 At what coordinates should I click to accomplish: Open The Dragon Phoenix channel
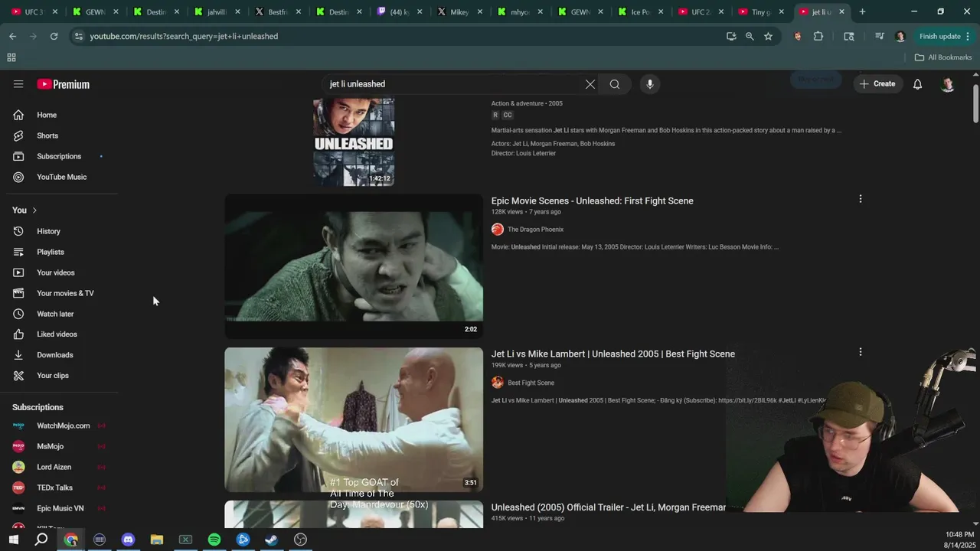pyautogui.click(x=535, y=230)
